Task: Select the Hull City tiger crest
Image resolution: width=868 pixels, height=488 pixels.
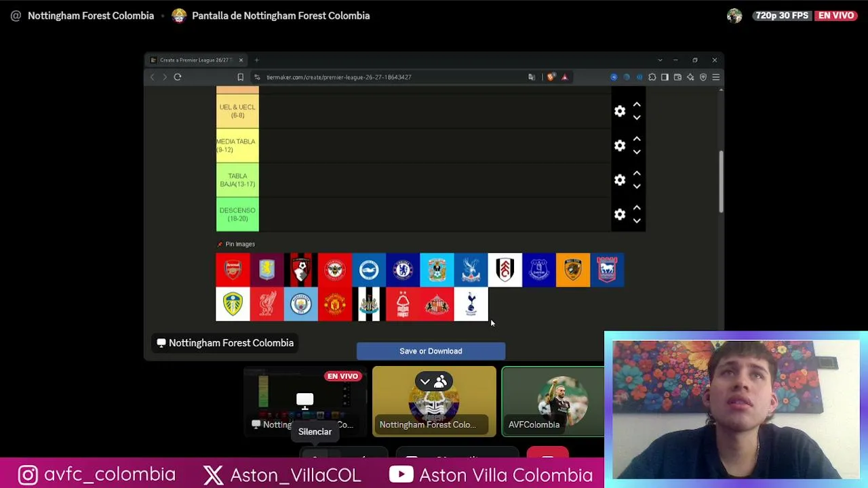Action: (x=573, y=270)
